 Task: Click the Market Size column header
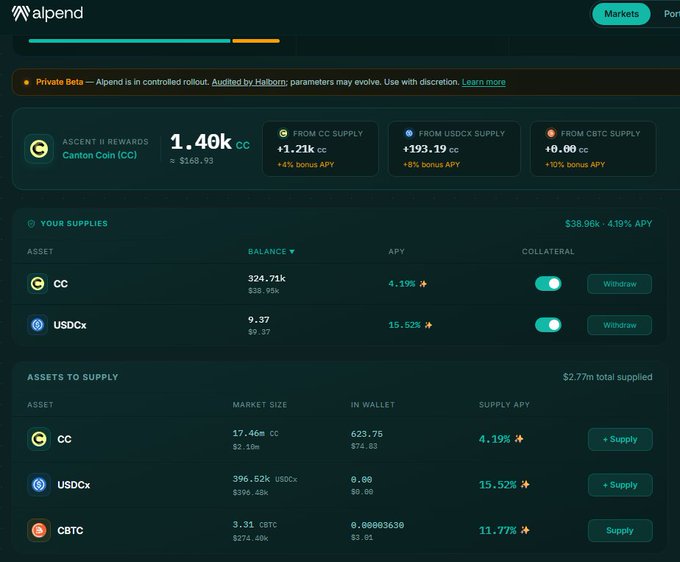(260, 405)
